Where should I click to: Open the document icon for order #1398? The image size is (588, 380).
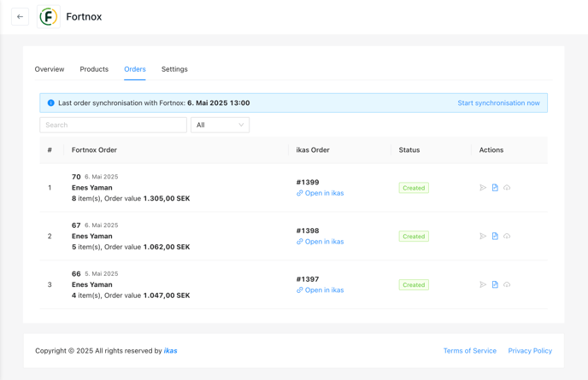(495, 236)
